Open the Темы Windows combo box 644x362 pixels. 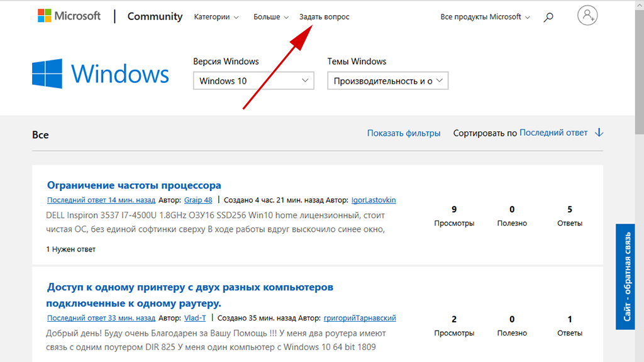[387, 81]
